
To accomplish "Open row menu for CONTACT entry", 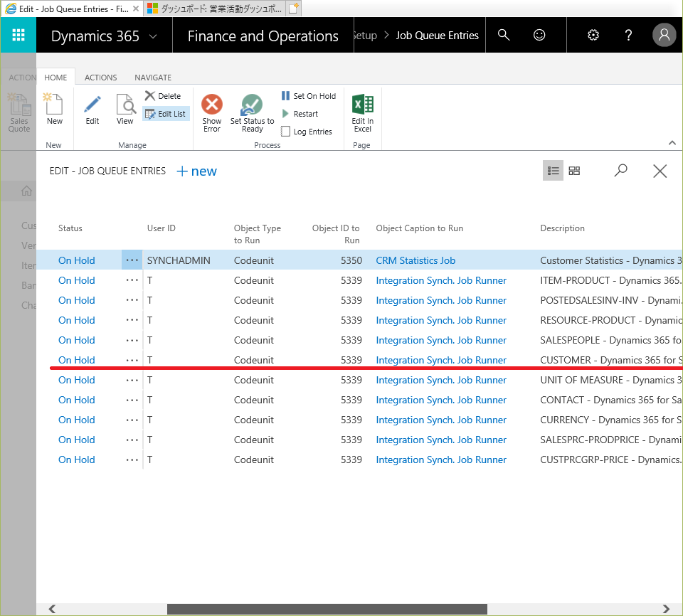I will (132, 400).
